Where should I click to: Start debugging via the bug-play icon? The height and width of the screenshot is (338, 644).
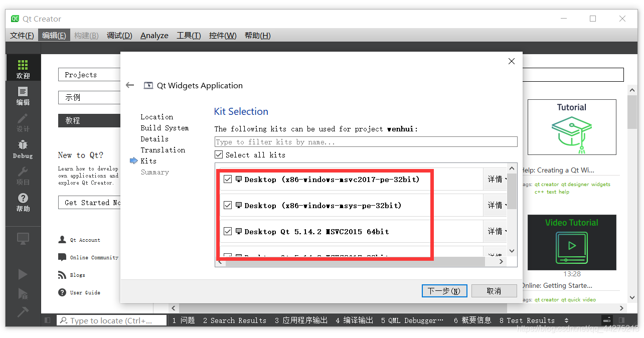coord(23,293)
